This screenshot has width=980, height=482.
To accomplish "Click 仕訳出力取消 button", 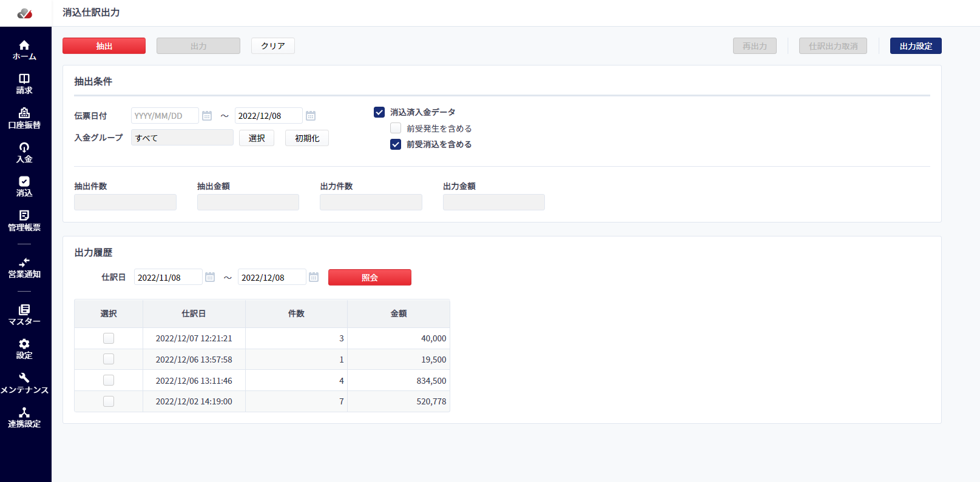I will (x=833, y=46).
